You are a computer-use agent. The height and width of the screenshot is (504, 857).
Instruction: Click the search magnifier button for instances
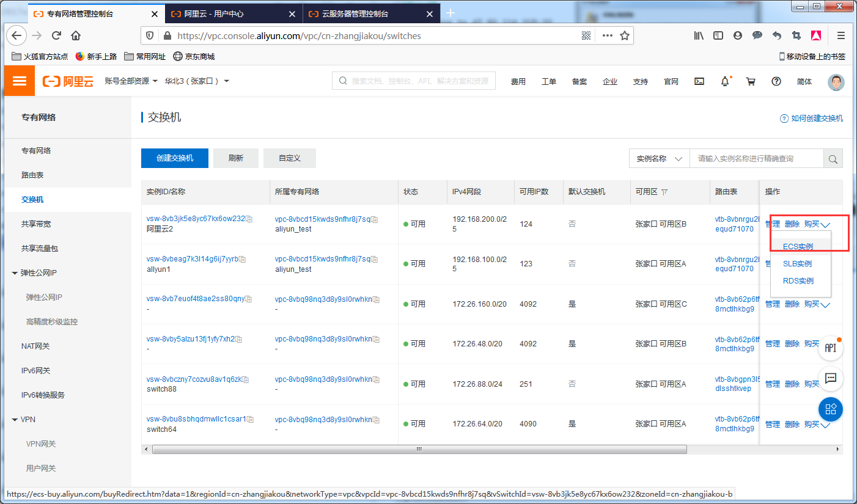pyautogui.click(x=833, y=159)
